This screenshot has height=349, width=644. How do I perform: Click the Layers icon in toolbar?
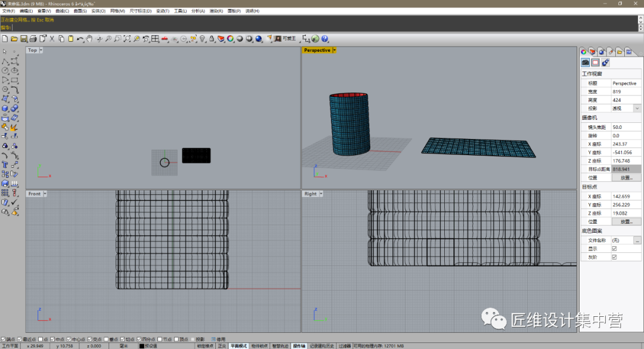(x=221, y=39)
